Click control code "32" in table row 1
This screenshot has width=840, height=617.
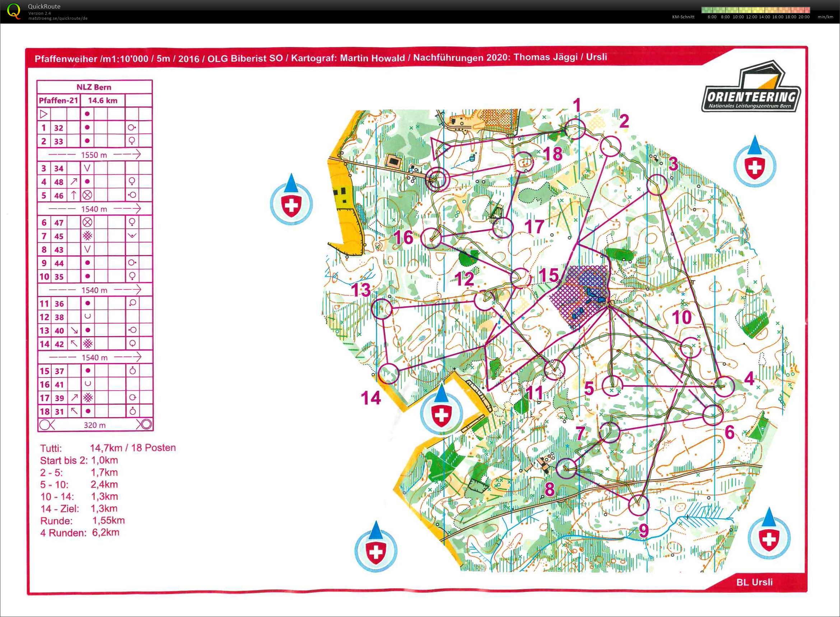(59, 128)
